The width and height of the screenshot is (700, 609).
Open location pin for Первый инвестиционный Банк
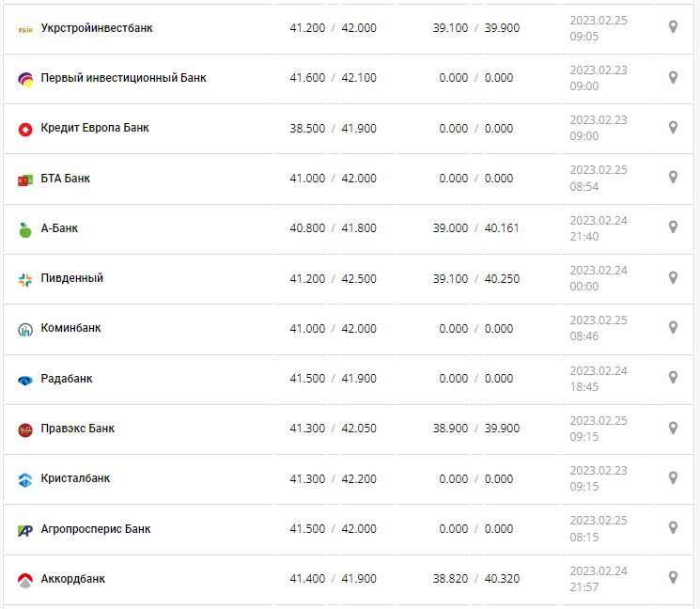(673, 77)
